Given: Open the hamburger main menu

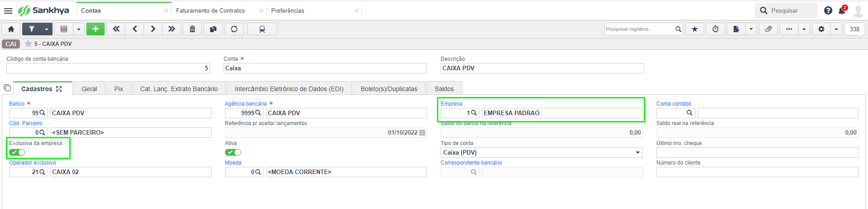Looking at the screenshot, I should 8,10.
